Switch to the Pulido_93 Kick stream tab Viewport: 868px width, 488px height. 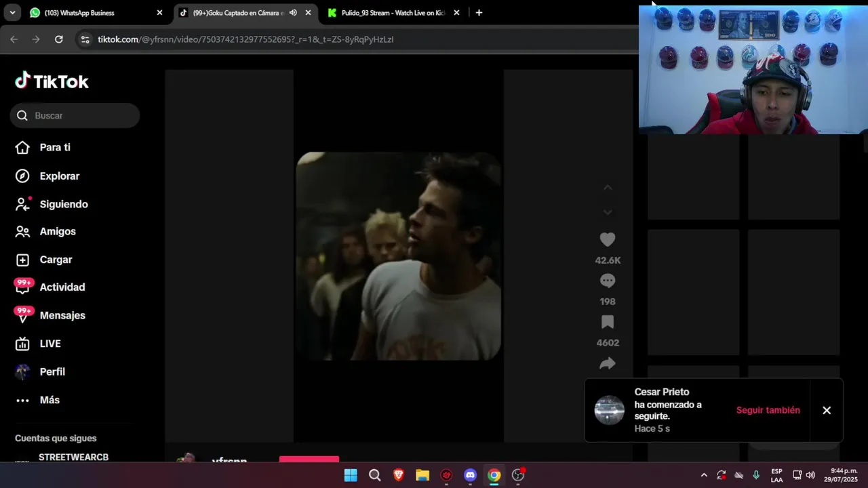click(392, 13)
